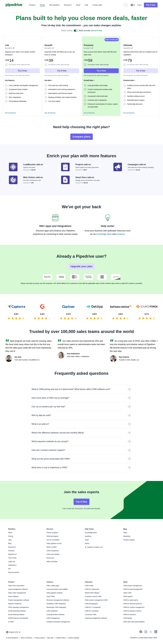Click the Upgrade your plan button

[x=81, y=266]
